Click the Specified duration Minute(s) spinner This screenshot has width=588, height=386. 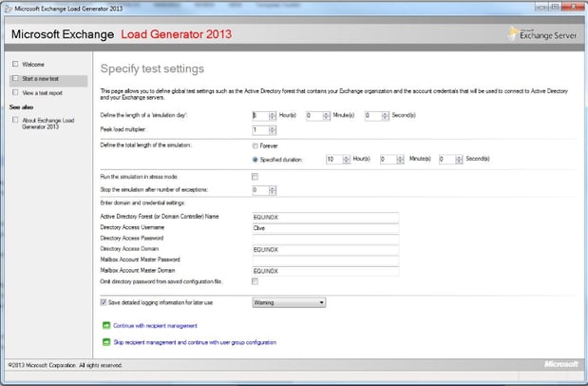[400, 159]
